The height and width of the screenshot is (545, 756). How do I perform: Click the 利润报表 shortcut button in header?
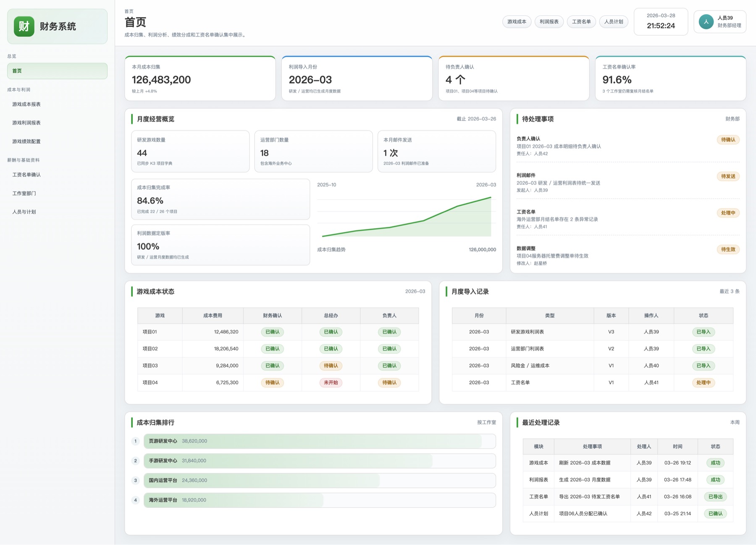549,22
